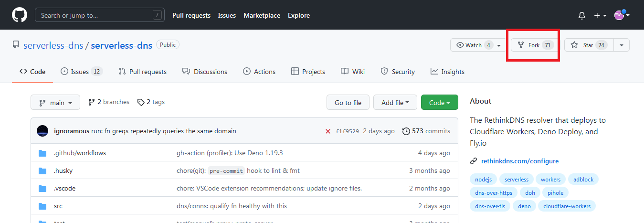Click the folder icon beside .husky

[x=42, y=170]
